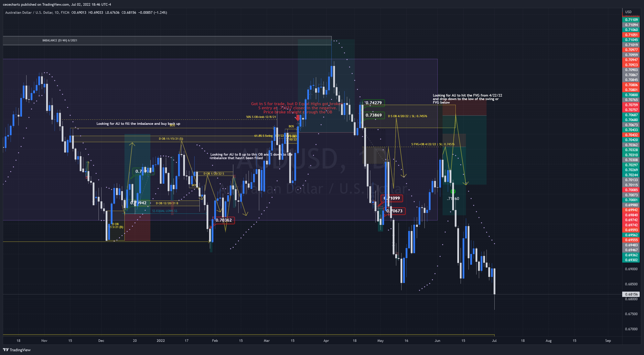This screenshot has width=644, height=355.
Task: Click the red 0.70673 price callout on chart
Action: click(394, 211)
